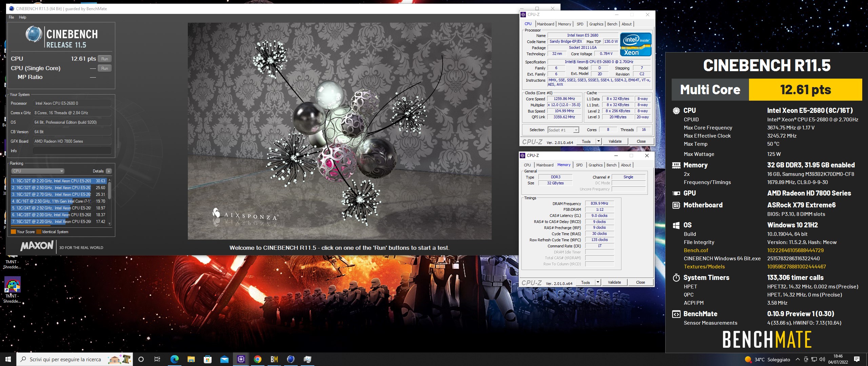Open the monitor-graph app on the taskbar
Screen dimensions: 868x366
tap(307, 359)
